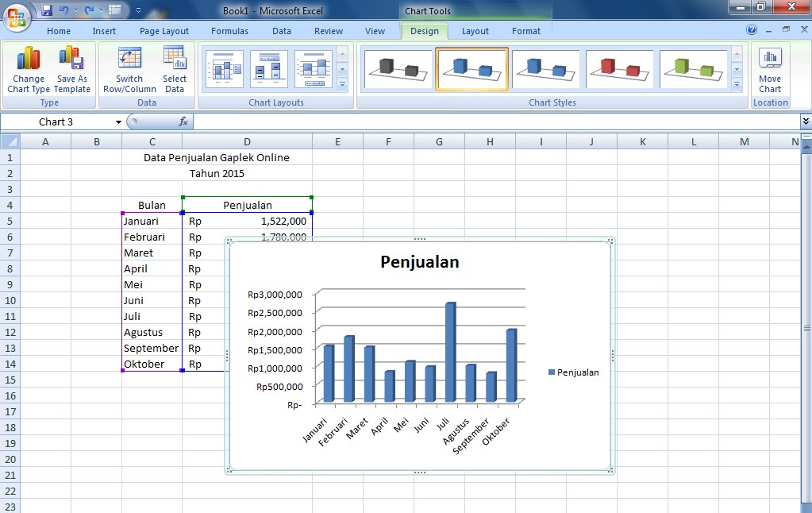812x513 pixels.
Task: Select column M header
Action: (x=745, y=141)
